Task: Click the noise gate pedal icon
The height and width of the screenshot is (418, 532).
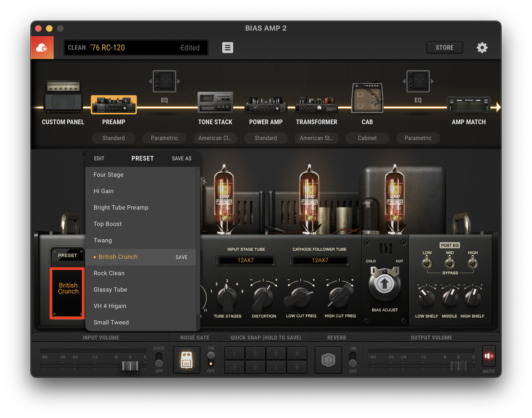Action: [187, 360]
